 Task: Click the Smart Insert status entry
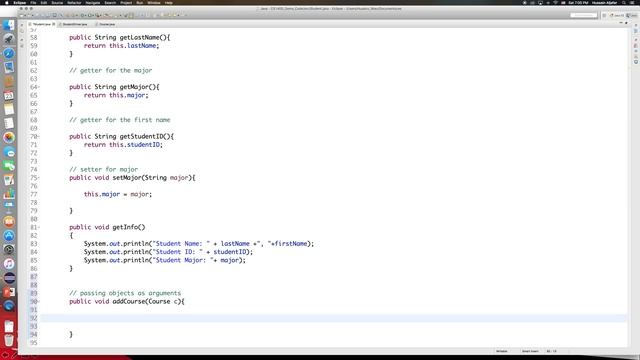[x=530, y=351]
